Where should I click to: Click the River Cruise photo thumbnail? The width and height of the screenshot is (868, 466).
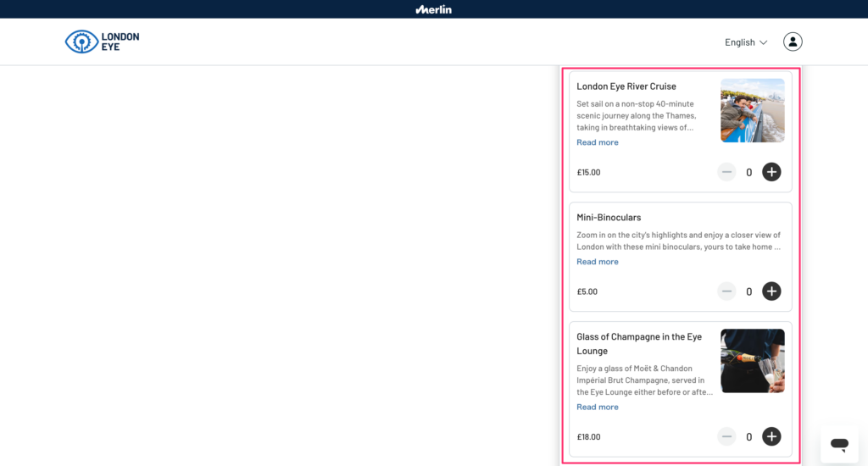[753, 110]
